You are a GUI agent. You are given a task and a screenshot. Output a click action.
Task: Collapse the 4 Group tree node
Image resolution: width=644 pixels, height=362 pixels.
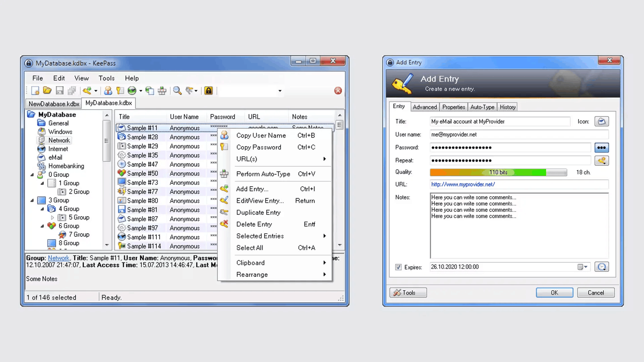pos(42,209)
